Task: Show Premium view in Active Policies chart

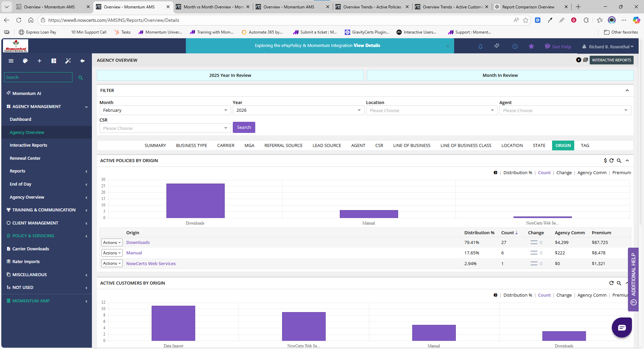Action: 622,172
